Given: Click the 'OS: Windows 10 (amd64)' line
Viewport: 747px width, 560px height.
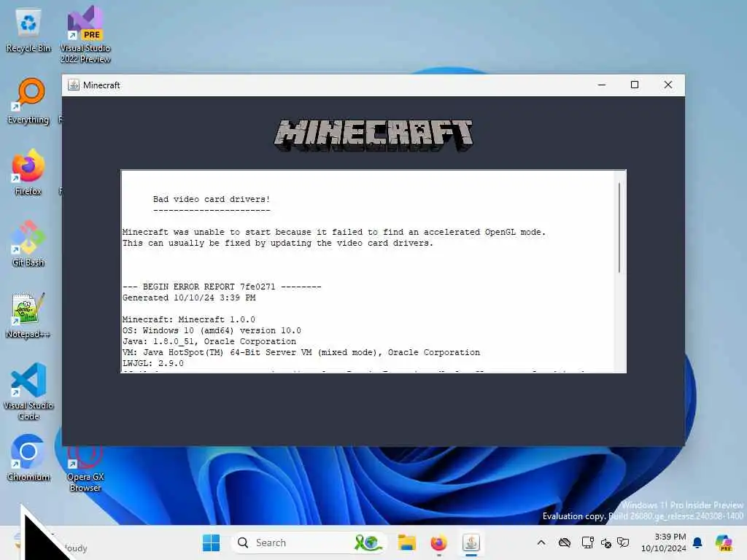Looking at the screenshot, I should point(212,330).
